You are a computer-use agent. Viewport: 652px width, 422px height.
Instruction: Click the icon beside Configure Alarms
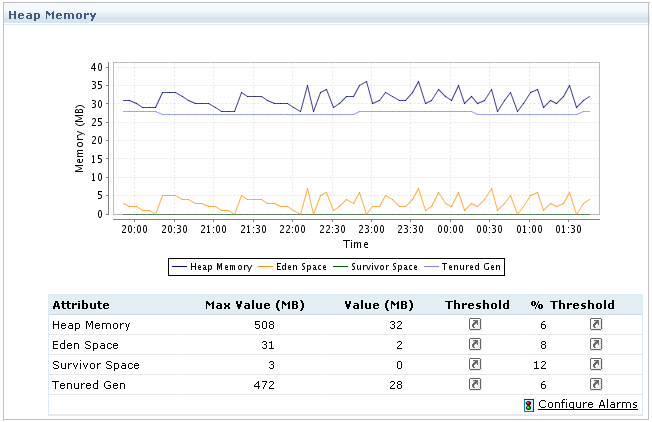tap(528, 405)
